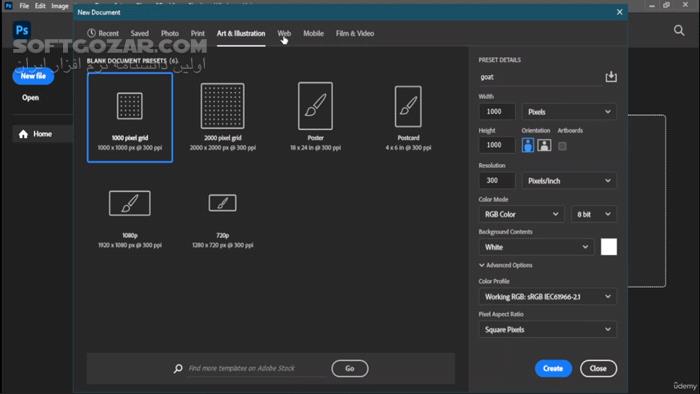This screenshot has height=394, width=700.
Task: Switch to the Photo tab
Action: pos(170,33)
